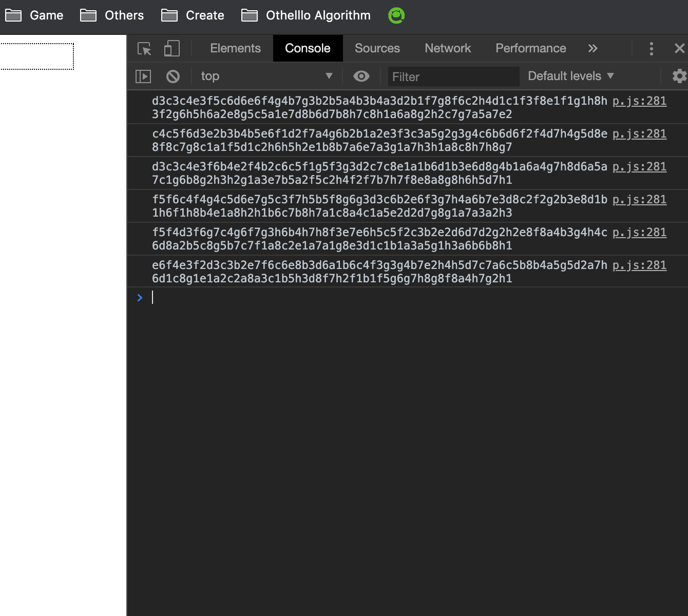
Task: Click the log line starting e6f4e3f2d3c3
Action: click(x=379, y=272)
